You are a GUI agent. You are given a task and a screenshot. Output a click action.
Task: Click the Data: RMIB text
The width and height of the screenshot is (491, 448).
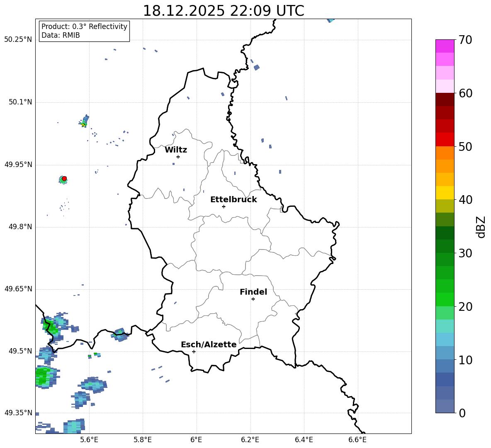(x=61, y=35)
